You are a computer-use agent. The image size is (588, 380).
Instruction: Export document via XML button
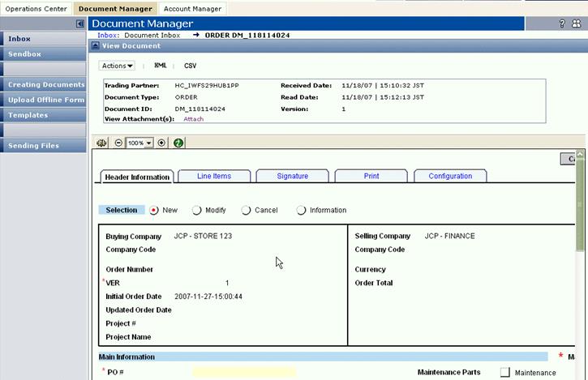point(160,66)
